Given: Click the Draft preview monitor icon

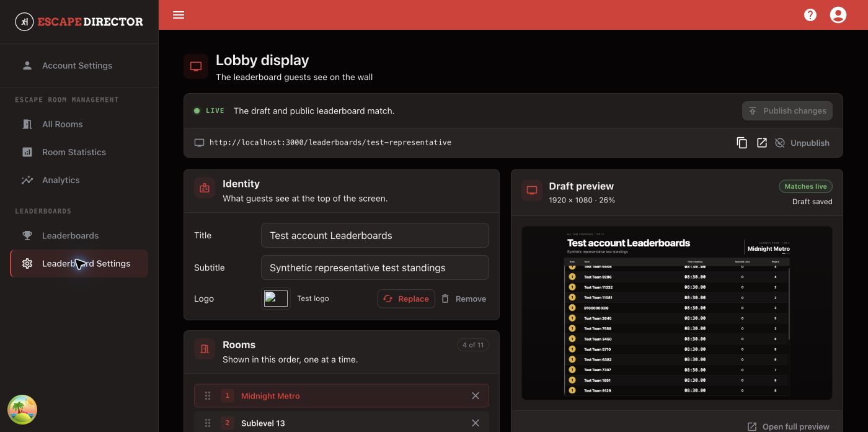Looking at the screenshot, I should tap(531, 191).
